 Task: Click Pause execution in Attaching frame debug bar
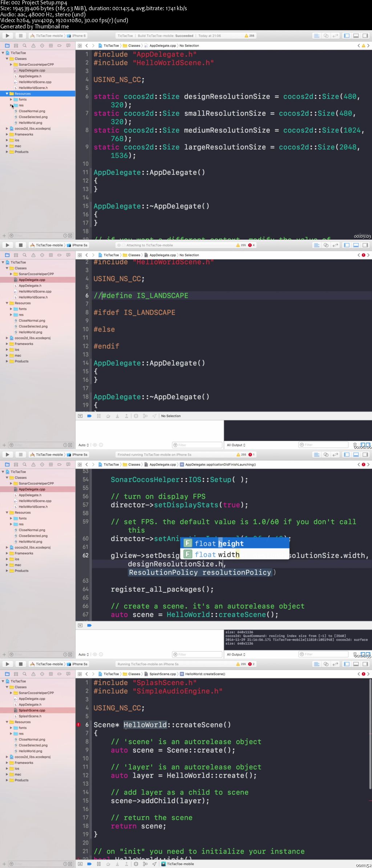click(99, 416)
